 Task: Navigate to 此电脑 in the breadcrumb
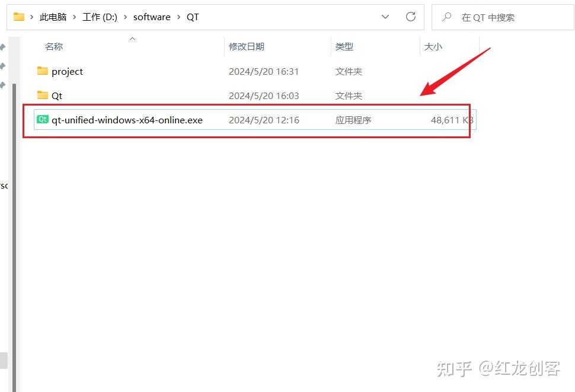[x=52, y=17]
